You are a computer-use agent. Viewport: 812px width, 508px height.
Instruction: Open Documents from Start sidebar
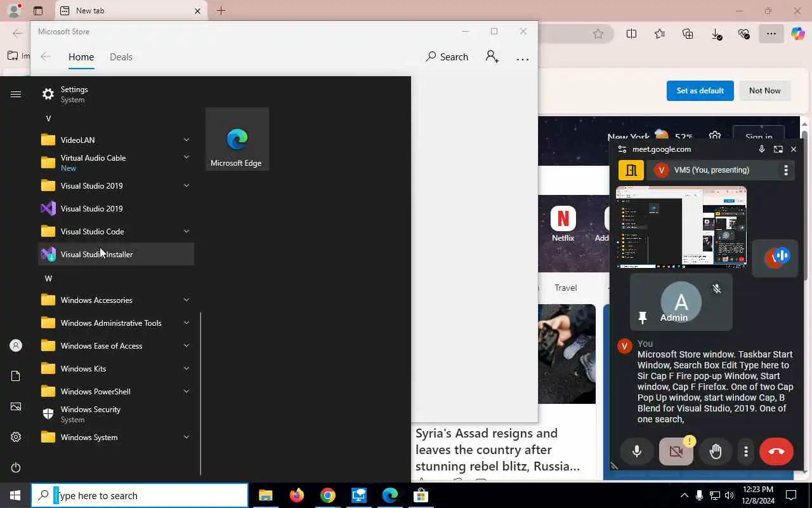coord(16,376)
